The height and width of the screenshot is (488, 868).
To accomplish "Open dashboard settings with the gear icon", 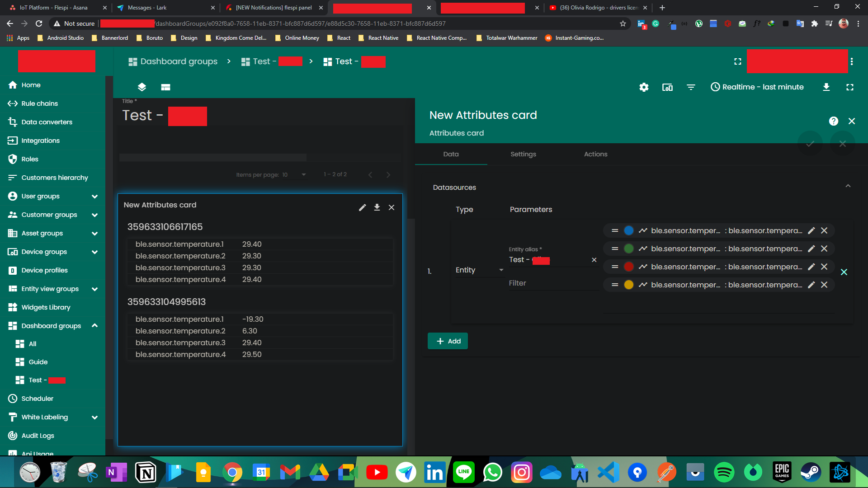I will coord(644,87).
